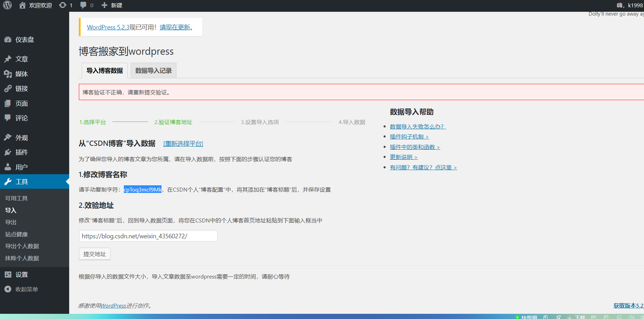Click taskbar 快剪辑 item
This screenshot has height=319, width=644.
coord(526,317)
